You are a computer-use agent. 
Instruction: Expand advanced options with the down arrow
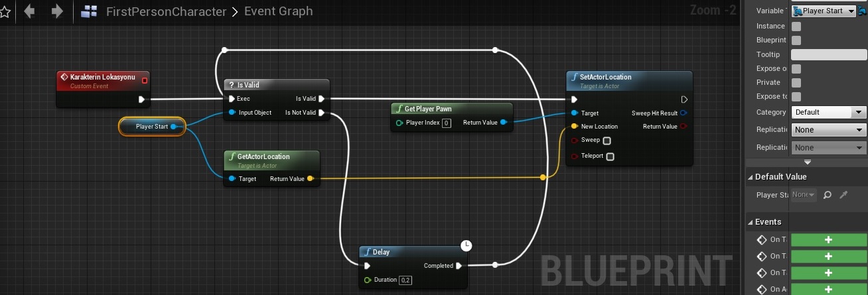click(x=808, y=162)
